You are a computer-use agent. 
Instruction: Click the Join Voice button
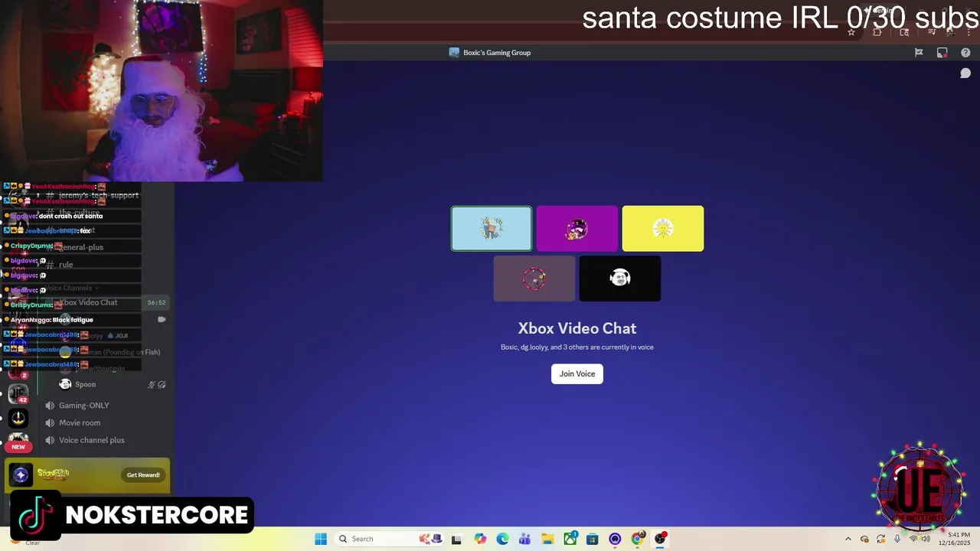pos(577,373)
